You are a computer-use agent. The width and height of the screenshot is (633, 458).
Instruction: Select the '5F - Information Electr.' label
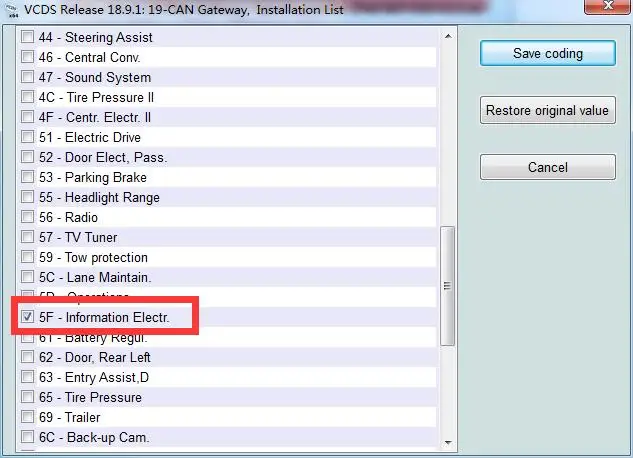pos(104,317)
